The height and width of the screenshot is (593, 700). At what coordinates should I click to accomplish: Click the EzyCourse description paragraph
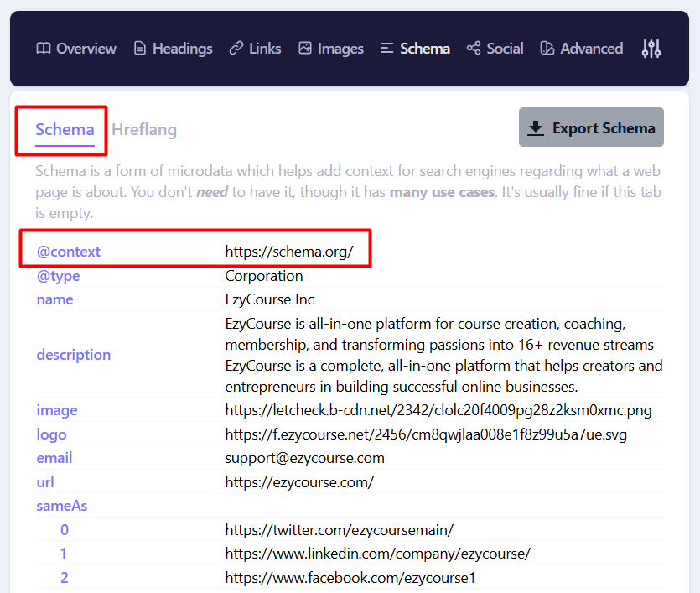click(443, 355)
